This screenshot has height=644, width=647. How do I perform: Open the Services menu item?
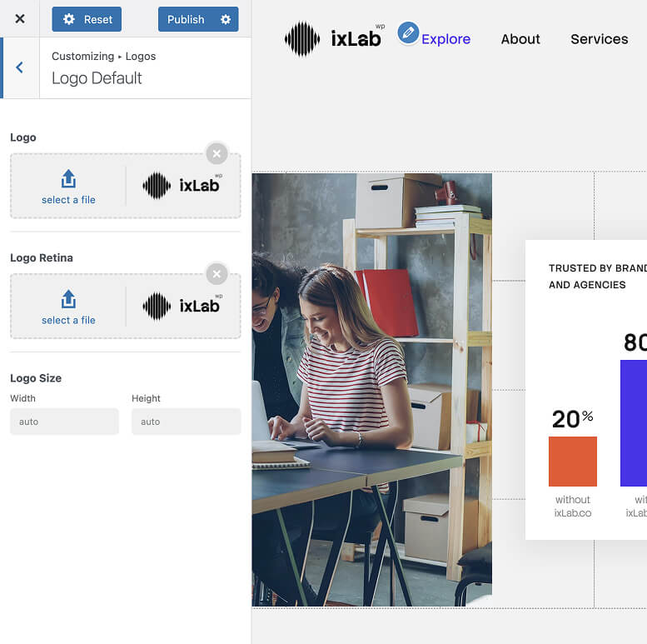click(599, 39)
